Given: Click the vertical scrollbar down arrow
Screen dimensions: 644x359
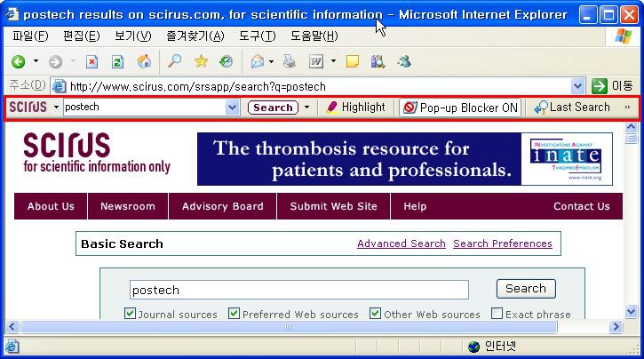Looking at the screenshot, I should (631, 311).
